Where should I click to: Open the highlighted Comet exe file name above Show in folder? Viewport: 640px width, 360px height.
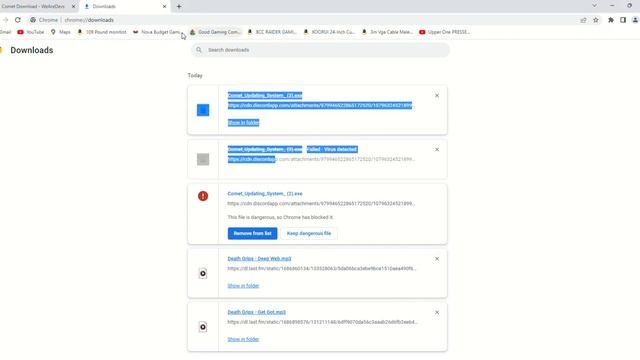click(265, 95)
